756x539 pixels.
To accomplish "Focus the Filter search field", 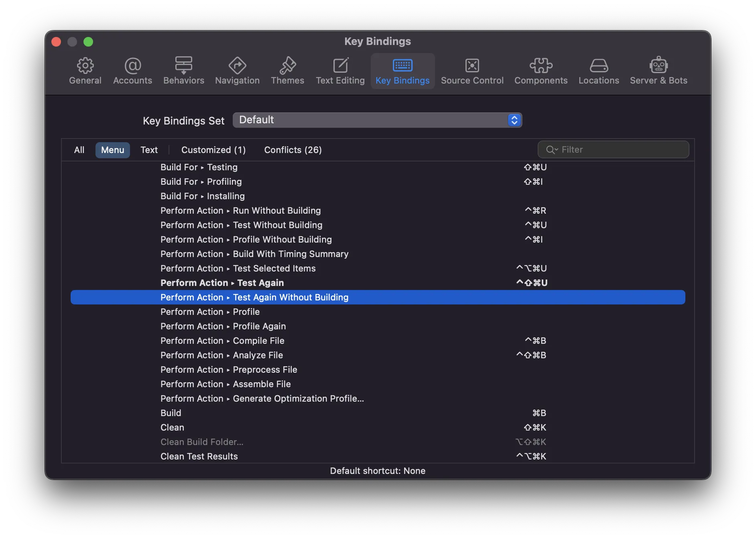I will coord(613,149).
